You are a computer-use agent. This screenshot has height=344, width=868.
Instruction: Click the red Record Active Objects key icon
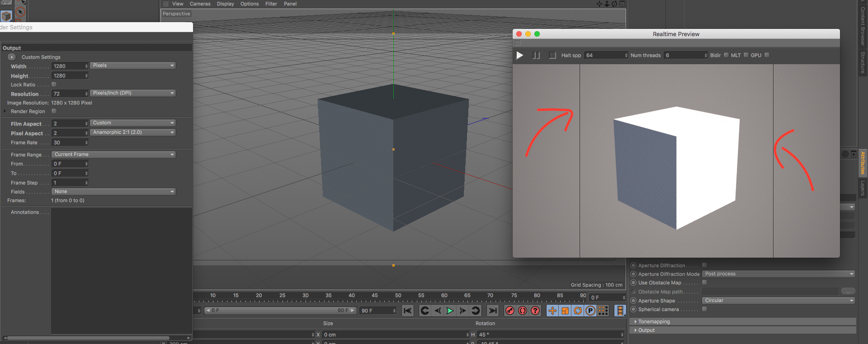click(x=510, y=311)
